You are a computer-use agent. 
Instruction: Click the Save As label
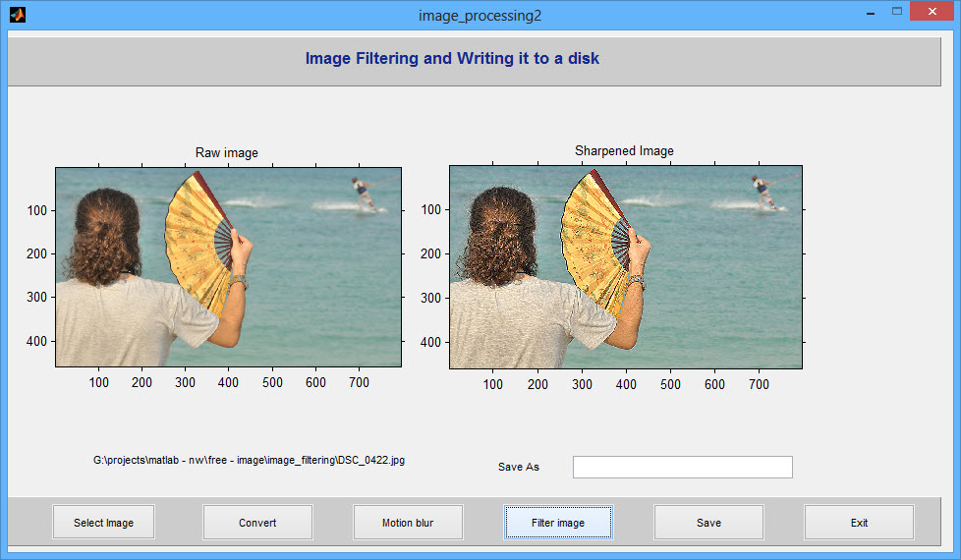tap(519, 467)
